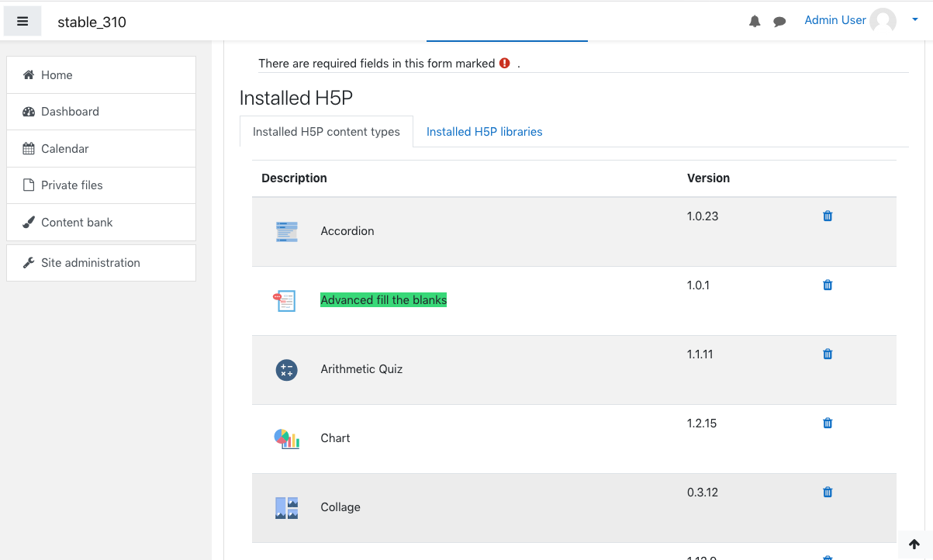This screenshot has width=933, height=560.
Task: Select Installed H5P content types tab
Action: [x=327, y=132]
